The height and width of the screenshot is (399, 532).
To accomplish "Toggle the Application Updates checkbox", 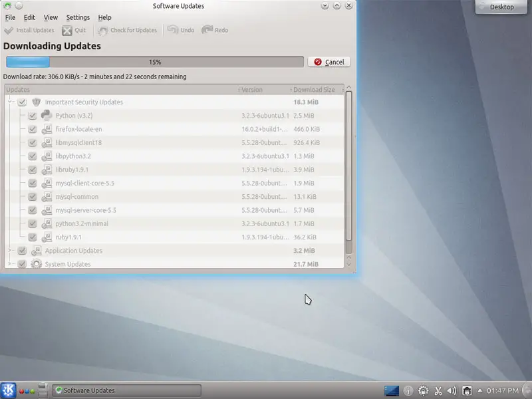I will tap(22, 251).
